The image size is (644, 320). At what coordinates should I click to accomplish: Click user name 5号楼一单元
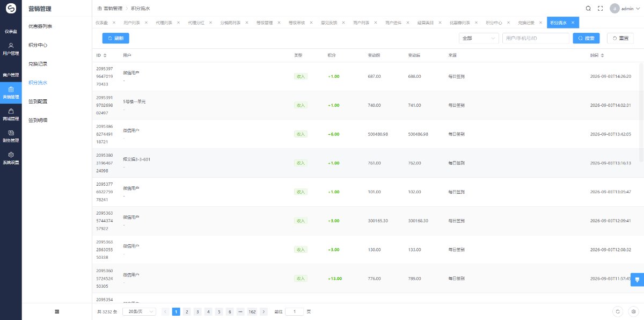tap(134, 101)
